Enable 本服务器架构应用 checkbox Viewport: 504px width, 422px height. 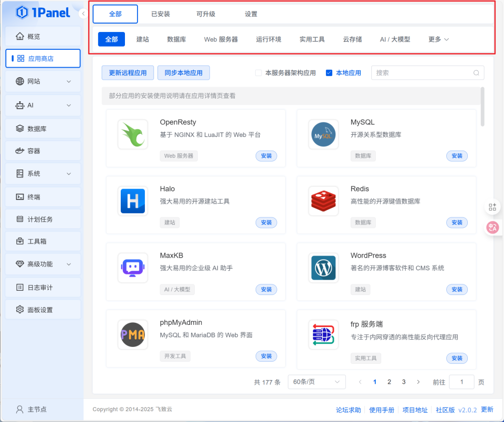coord(258,73)
